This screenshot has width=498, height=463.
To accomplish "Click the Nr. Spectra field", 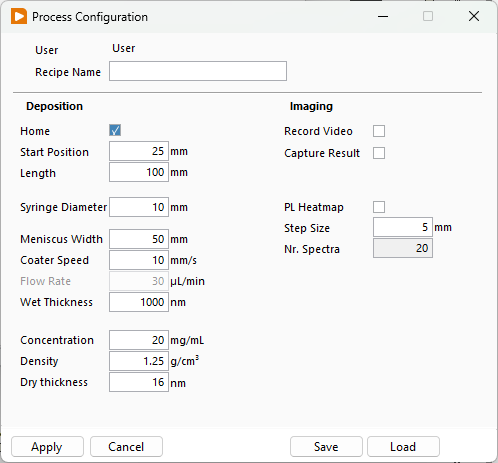I will [403, 248].
